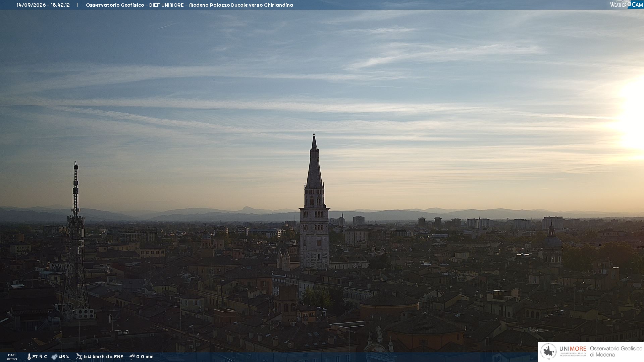Click the thermometer temperature icon
This screenshot has width=644, height=362.
coord(29,357)
